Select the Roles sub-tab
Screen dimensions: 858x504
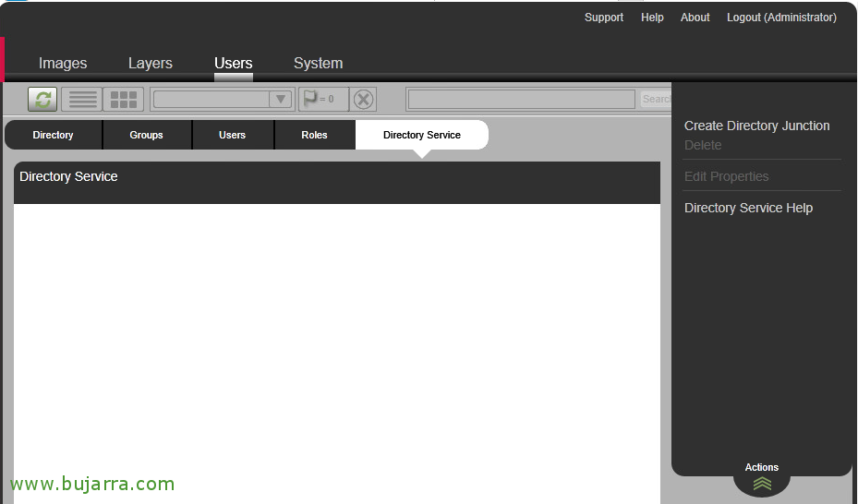tap(314, 135)
